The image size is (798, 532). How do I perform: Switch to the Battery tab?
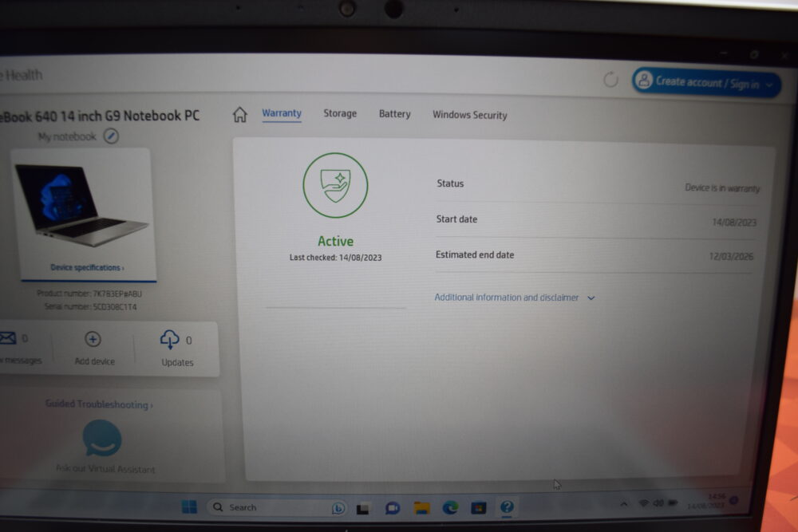394,114
